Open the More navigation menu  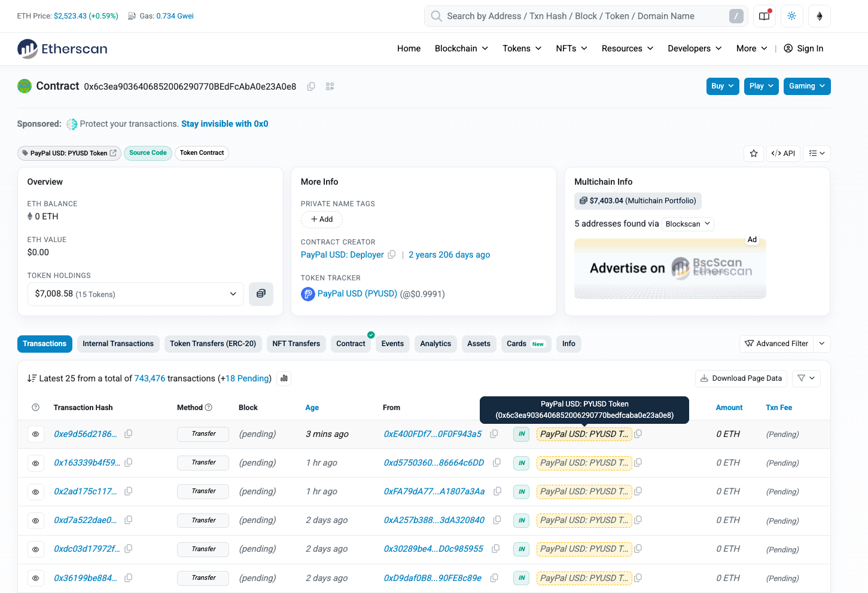pyautogui.click(x=752, y=48)
